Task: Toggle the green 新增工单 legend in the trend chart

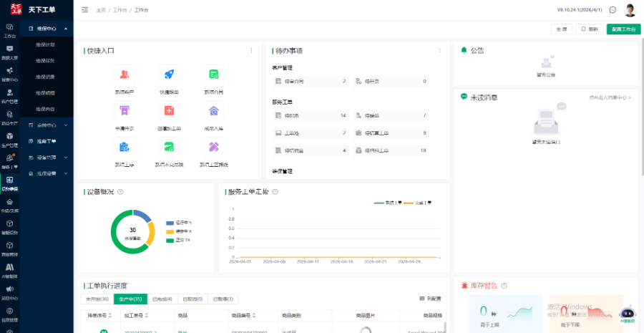Action: tap(388, 203)
